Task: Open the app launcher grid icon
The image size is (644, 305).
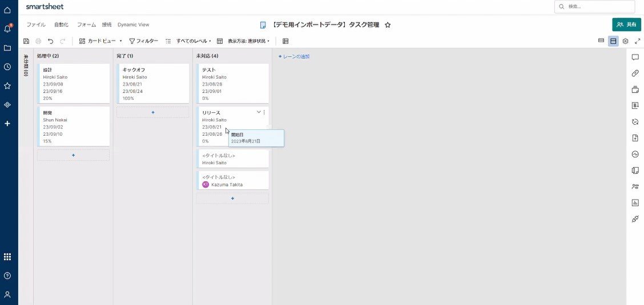Action: click(x=7, y=257)
